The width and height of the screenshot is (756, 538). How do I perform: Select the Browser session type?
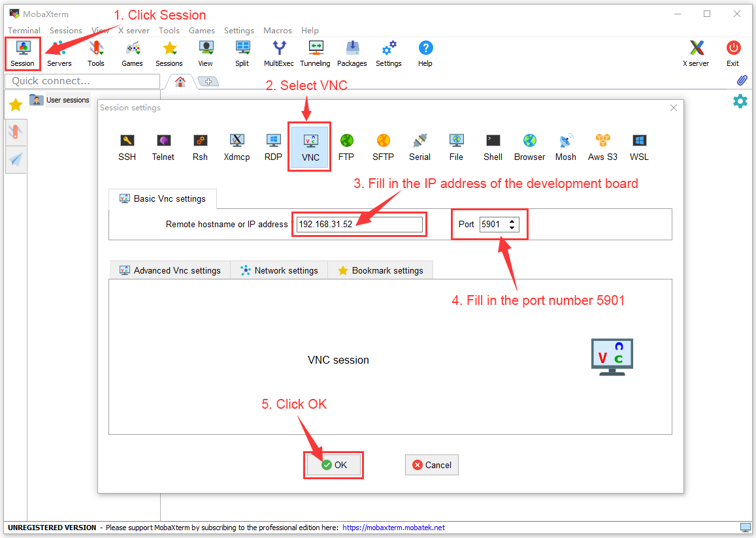point(529,148)
